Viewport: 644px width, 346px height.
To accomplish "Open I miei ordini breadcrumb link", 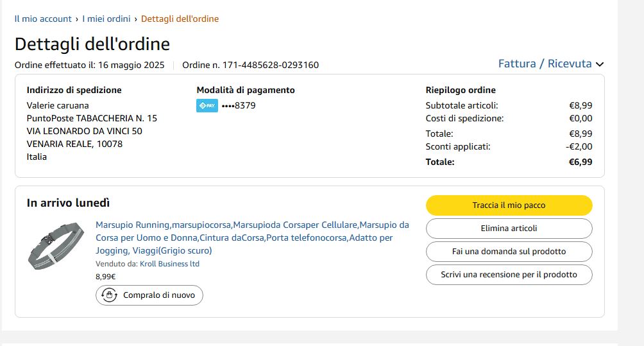I will (x=106, y=19).
